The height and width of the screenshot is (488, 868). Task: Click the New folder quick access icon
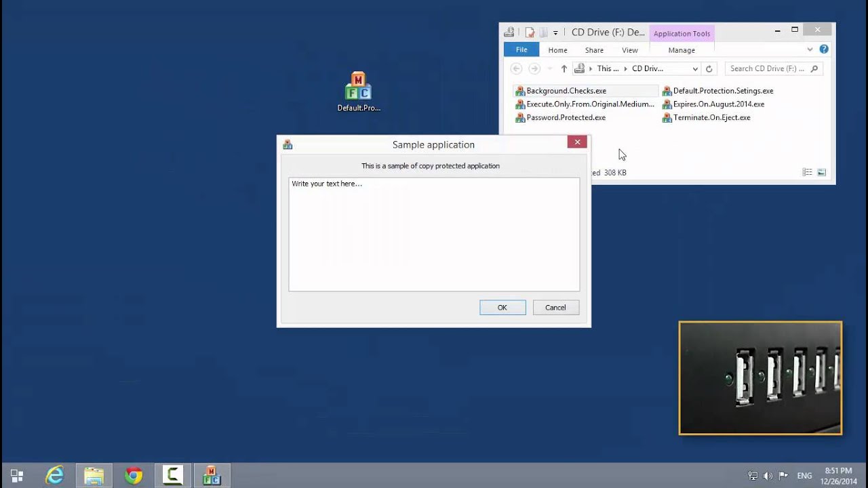click(x=543, y=33)
